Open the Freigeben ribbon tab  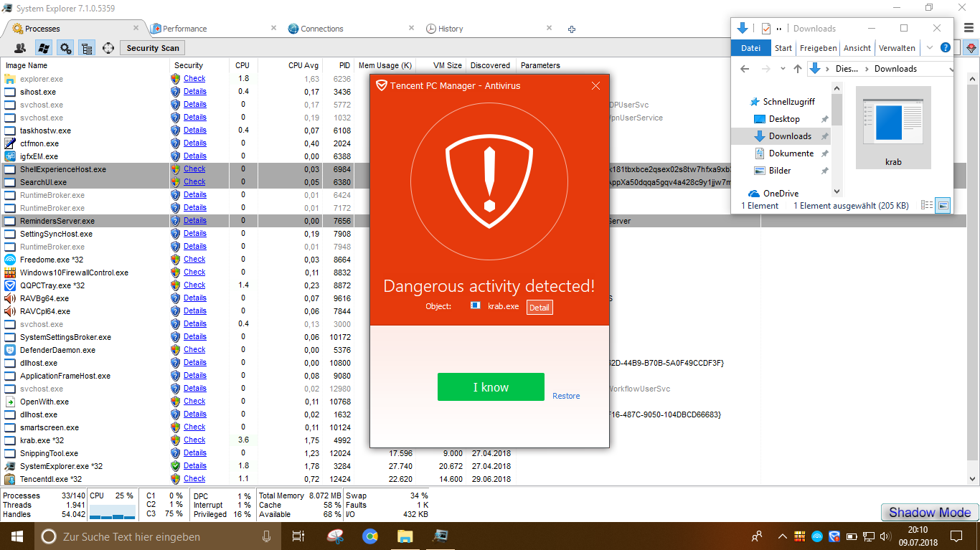click(819, 48)
